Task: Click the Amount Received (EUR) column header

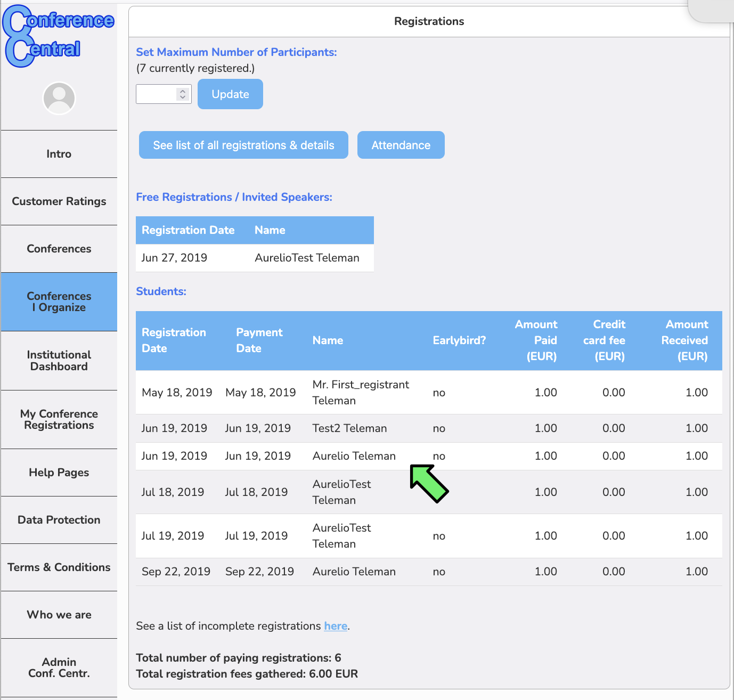Action: 684,340
